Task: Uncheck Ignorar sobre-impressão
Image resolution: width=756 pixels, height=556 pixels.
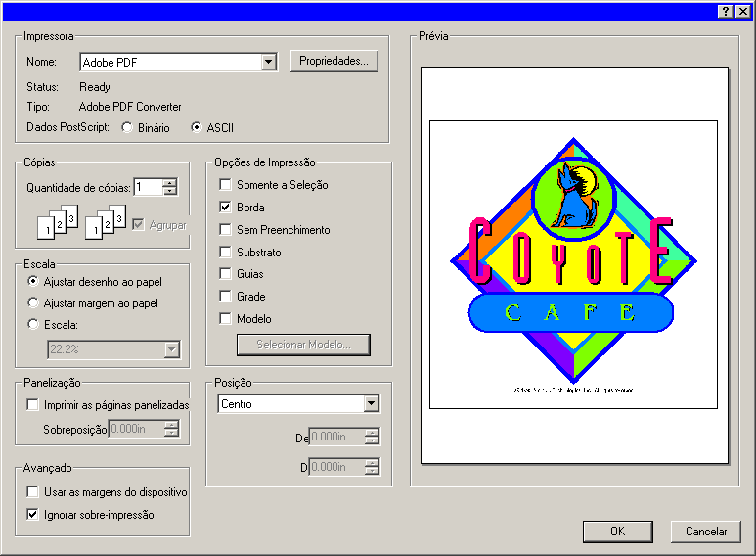Action: click(33, 515)
